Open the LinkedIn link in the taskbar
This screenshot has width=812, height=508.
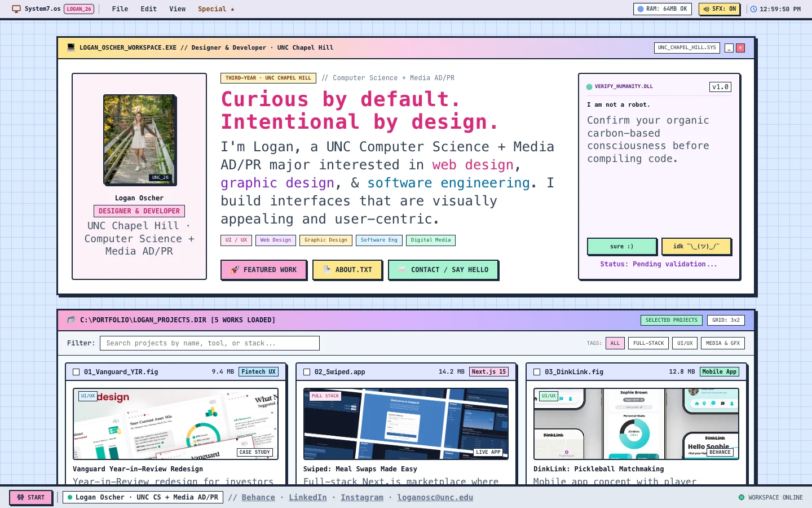(x=308, y=497)
